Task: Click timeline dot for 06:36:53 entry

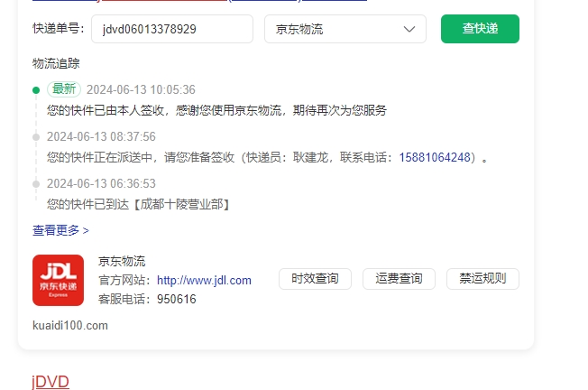Action: 36,184
